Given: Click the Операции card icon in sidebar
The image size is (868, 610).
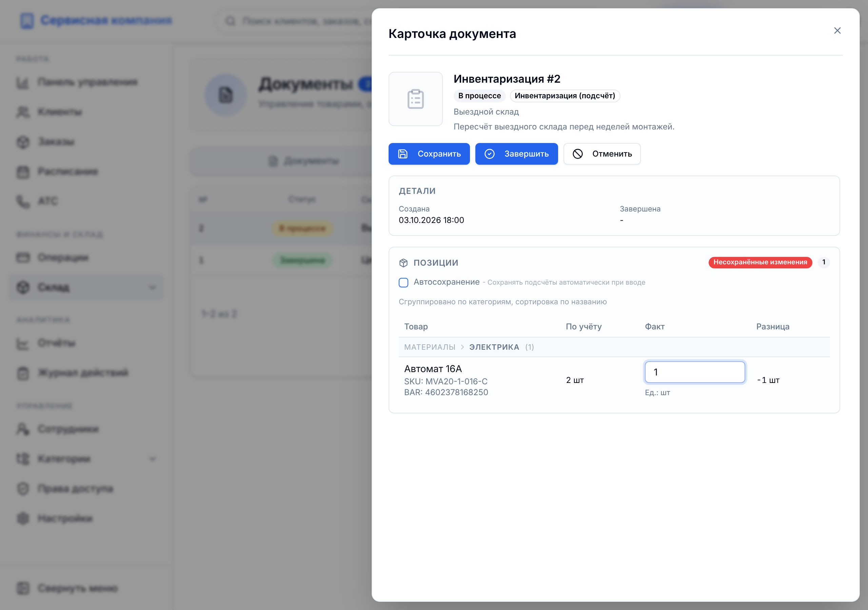Looking at the screenshot, I should (23, 258).
